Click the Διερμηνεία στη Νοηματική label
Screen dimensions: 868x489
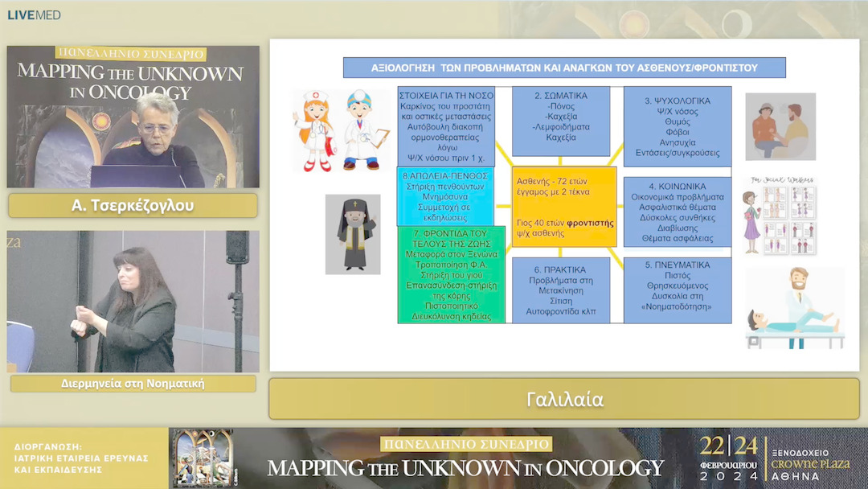[133, 384]
